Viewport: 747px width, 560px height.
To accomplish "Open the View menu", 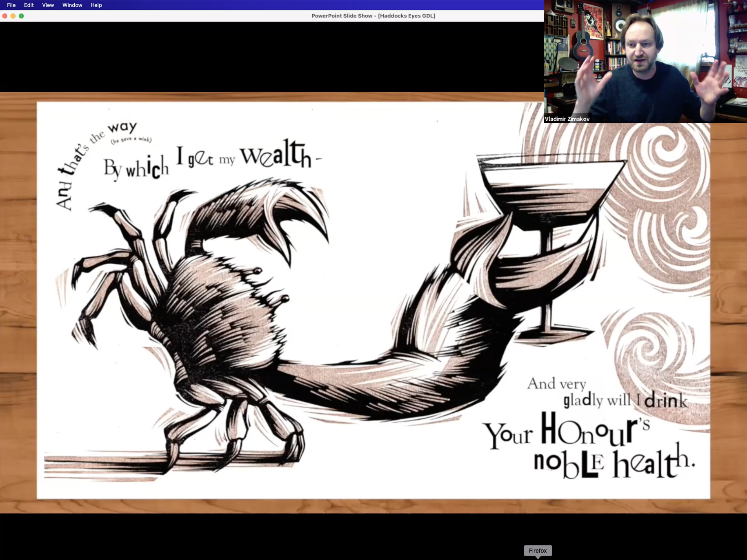I will pyautogui.click(x=48, y=5).
